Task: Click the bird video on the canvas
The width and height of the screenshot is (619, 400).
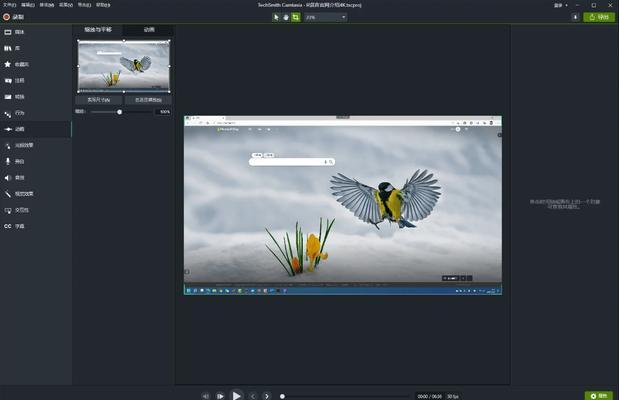Action: click(x=343, y=205)
